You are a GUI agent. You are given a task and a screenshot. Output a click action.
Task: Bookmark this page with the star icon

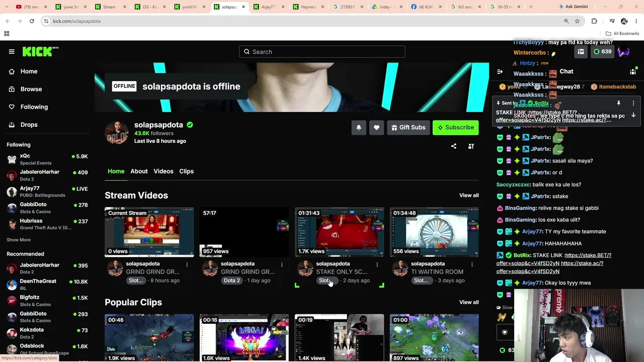coord(577,21)
